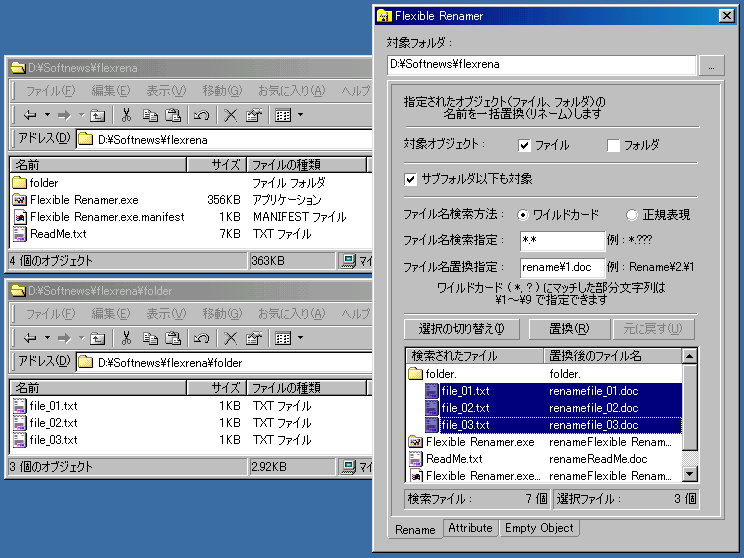This screenshot has height=558, width=744.
Task: Select ReadMe.txt row in renamer result list
Action: click(545, 459)
